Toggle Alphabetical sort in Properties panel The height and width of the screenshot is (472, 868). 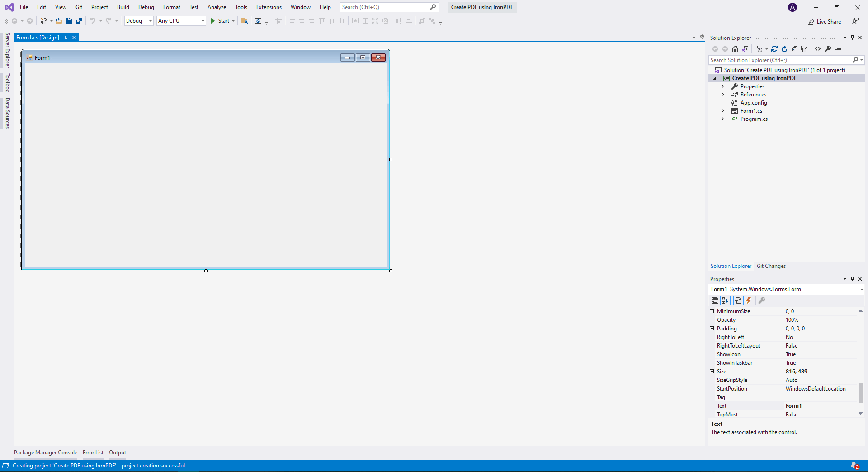725,300
